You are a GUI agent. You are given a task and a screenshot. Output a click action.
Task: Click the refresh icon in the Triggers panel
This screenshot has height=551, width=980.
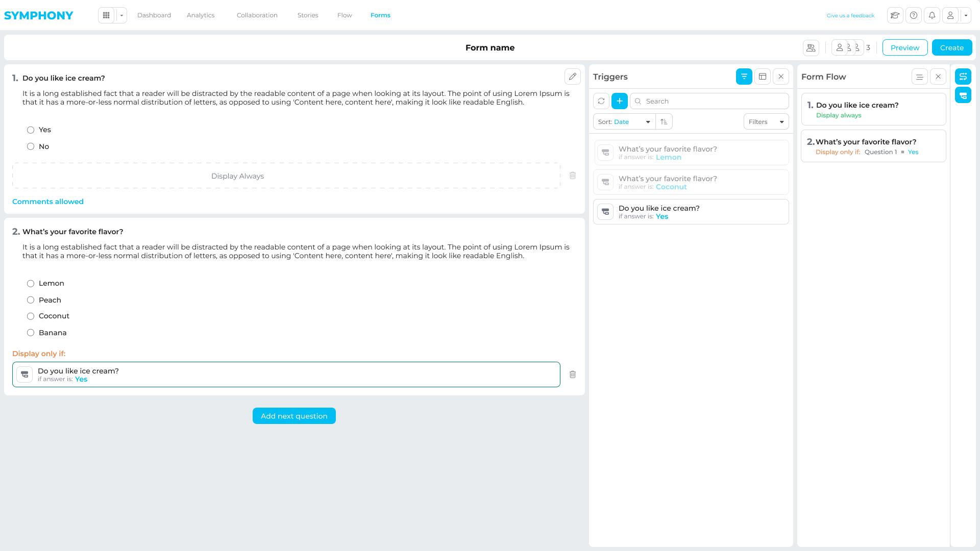[x=601, y=101]
